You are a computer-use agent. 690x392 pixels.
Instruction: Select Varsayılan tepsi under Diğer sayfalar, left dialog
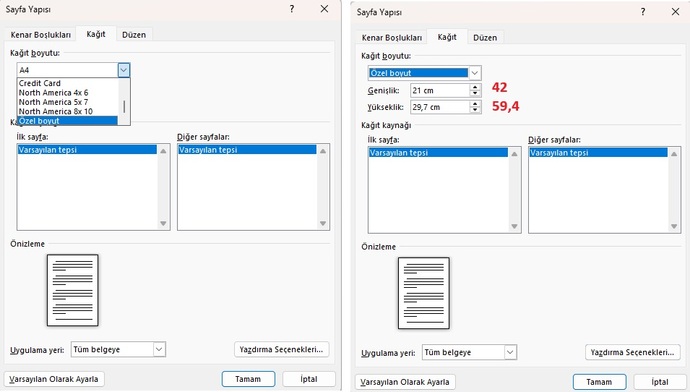coord(247,150)
